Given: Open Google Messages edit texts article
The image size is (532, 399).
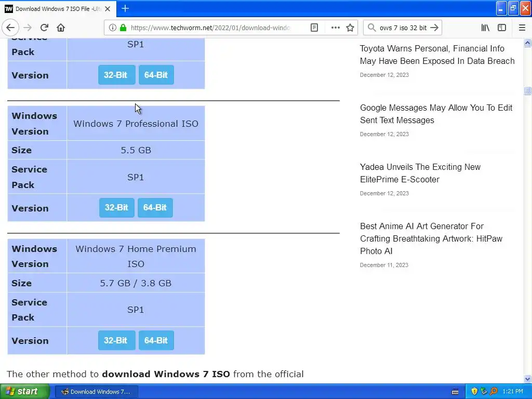Looking at the screenshot, I should pyautogui.click(x=436, y=114).
